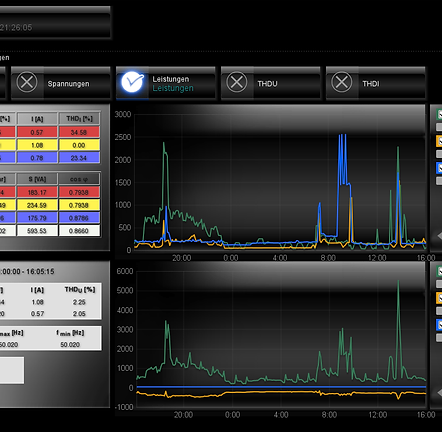Enable the THDI view toggle
Screen dimensions: 442x432
(x=342, y=82)
